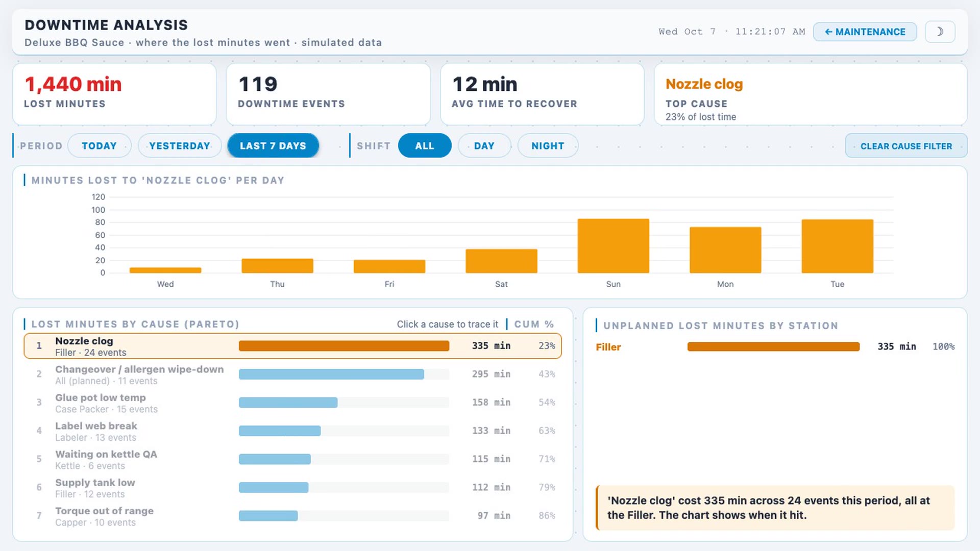Trace the Waiting on kettle QA cause

pos(292,459)
